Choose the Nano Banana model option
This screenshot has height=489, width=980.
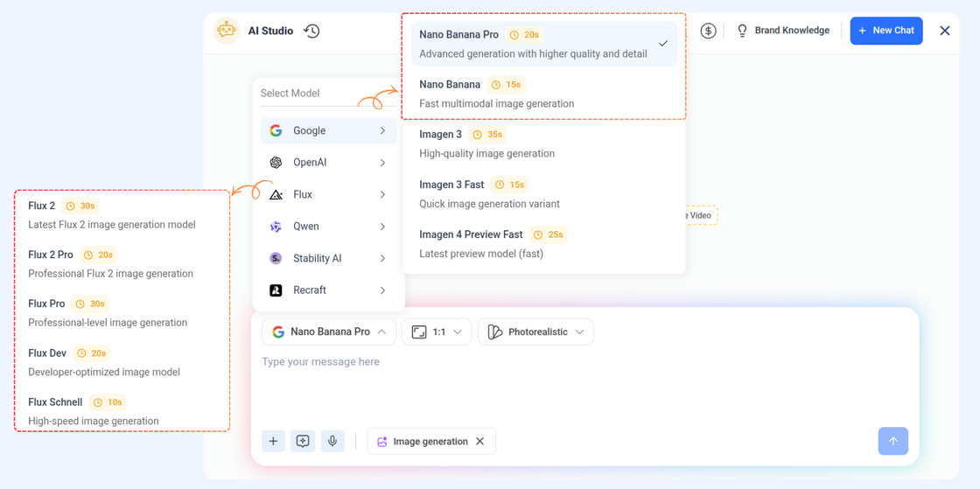542,94
